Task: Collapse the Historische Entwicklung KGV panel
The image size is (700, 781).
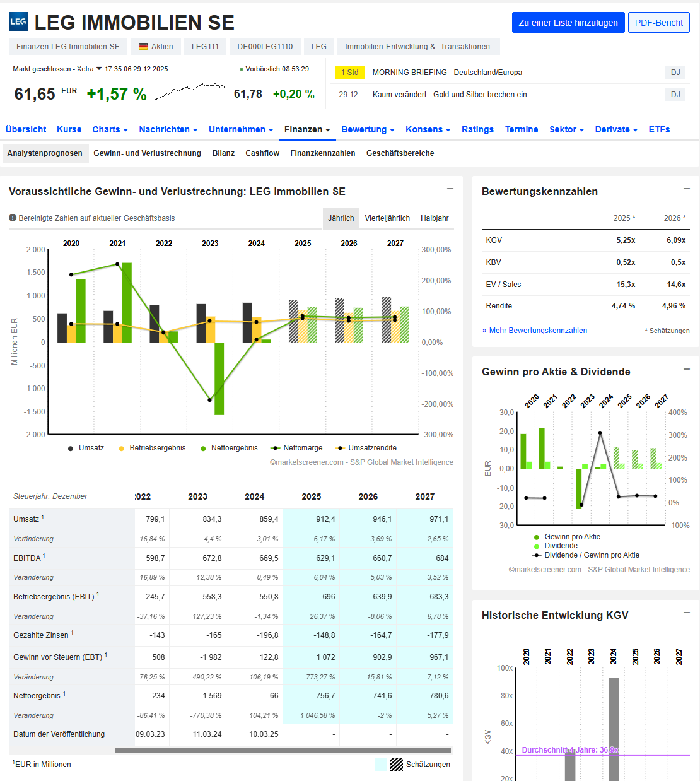Action: click(687, 613)
